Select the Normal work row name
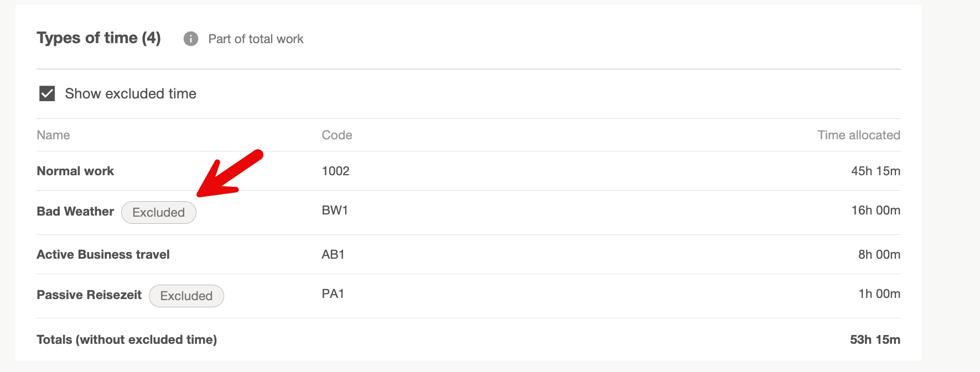The height and width of the screenshot is (372, 980). (75, 171)
